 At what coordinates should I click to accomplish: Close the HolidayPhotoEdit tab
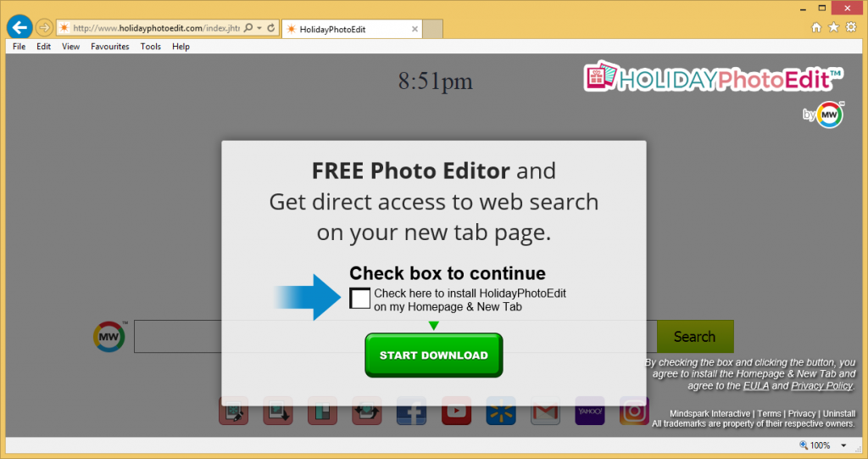[415, 29]
